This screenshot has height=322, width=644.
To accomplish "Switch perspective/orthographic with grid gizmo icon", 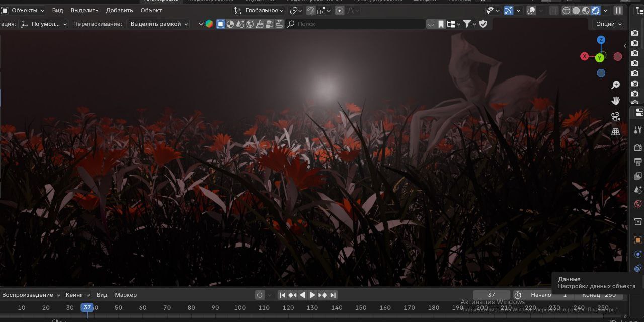I will tap(615, 132).
